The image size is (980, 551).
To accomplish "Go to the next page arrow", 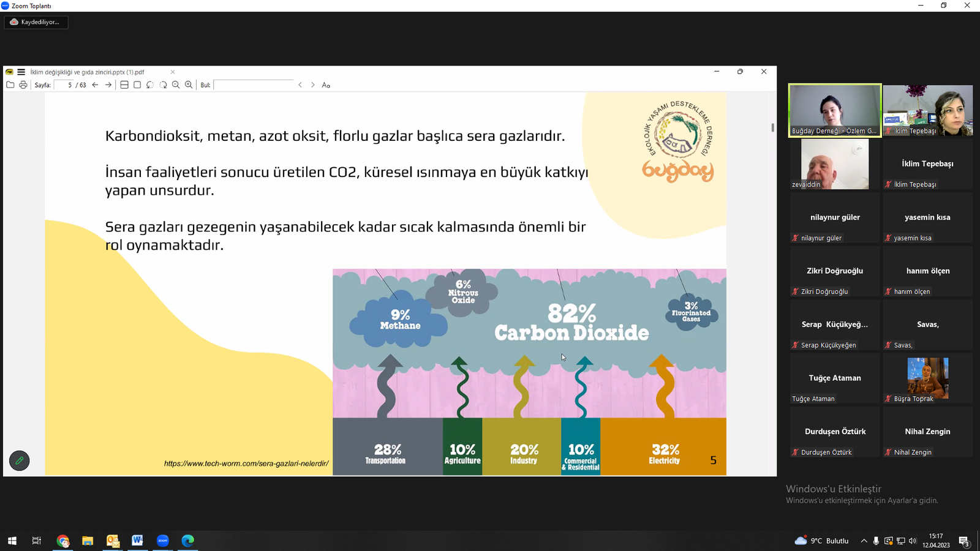I will point(108,85).
